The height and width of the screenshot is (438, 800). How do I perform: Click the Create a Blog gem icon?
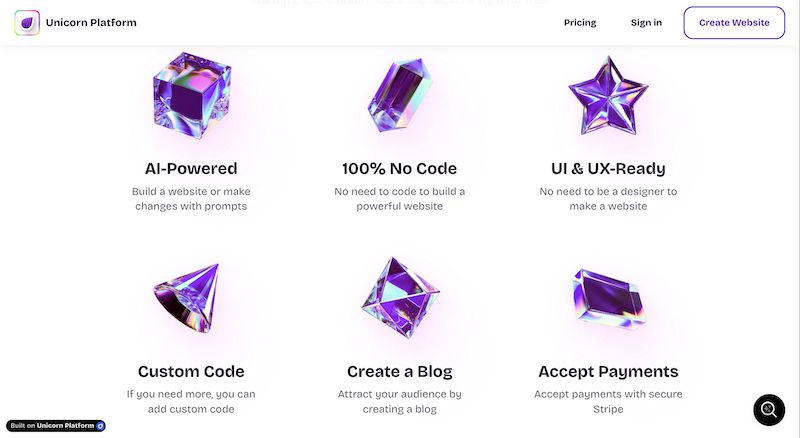click(399, 300)
